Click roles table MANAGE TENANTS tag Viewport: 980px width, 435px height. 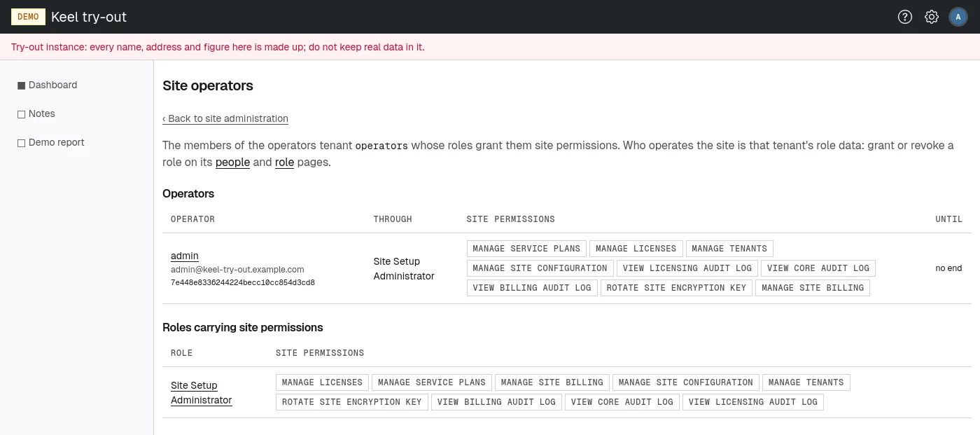coord(806,382)
